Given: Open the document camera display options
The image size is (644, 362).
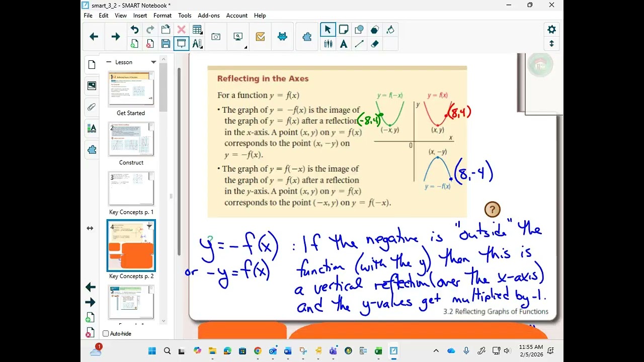Looking at the screenshot, I should [238, 37].
